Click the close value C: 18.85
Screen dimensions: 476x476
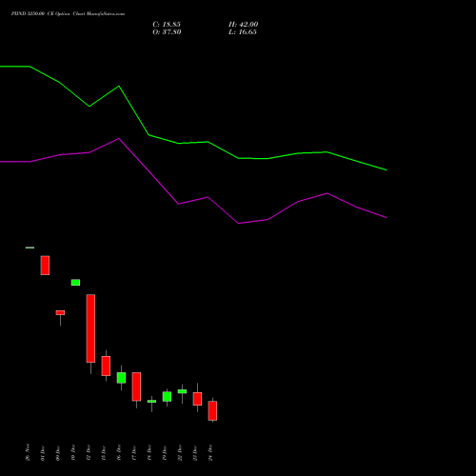(x=167, y=25)
